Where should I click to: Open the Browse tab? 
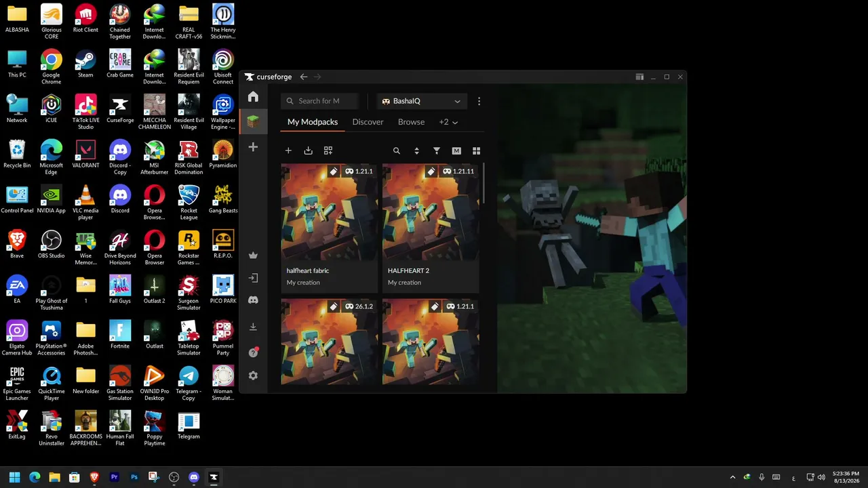[411, 122]
